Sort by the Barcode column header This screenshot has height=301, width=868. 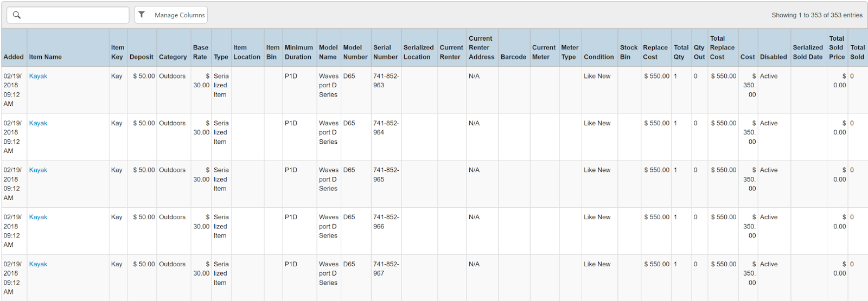click(513, 57)
